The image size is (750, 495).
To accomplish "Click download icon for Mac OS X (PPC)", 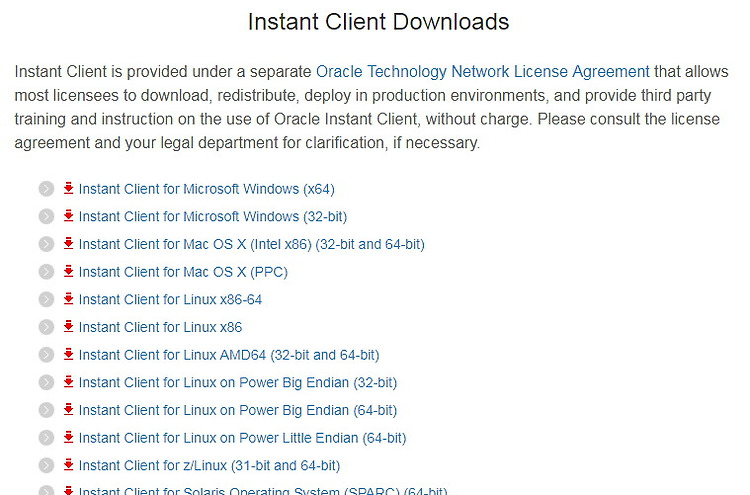I will point(68,271).
